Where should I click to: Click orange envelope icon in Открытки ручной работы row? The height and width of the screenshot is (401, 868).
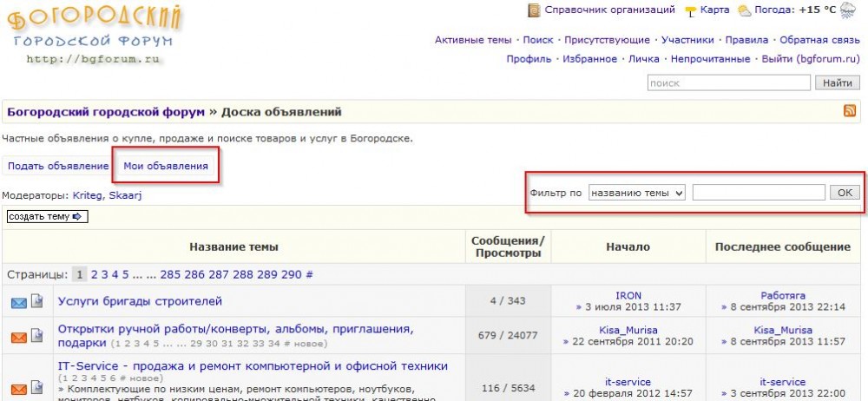click(19, 336)
